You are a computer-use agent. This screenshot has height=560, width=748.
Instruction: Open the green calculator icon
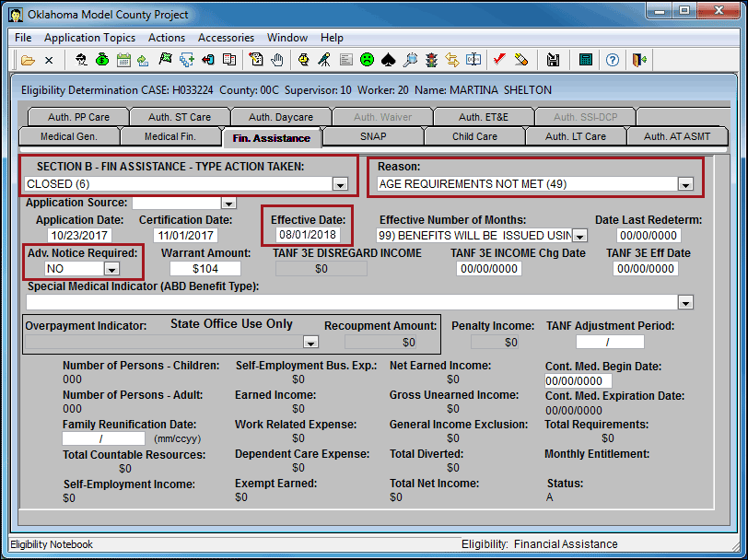pos(585,60)
